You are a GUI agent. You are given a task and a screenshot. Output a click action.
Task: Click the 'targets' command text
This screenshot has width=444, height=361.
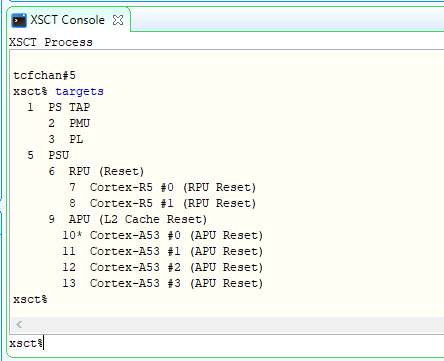point(79,91)
